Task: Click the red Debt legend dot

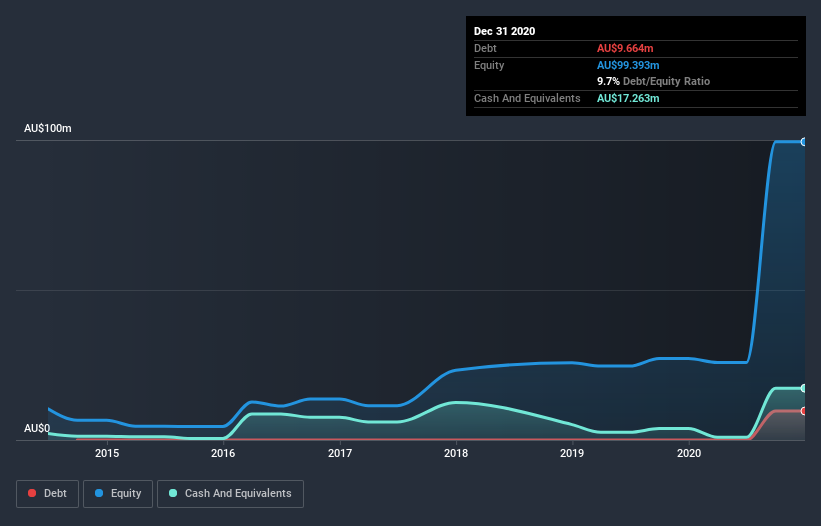Action: click(32, 493)
